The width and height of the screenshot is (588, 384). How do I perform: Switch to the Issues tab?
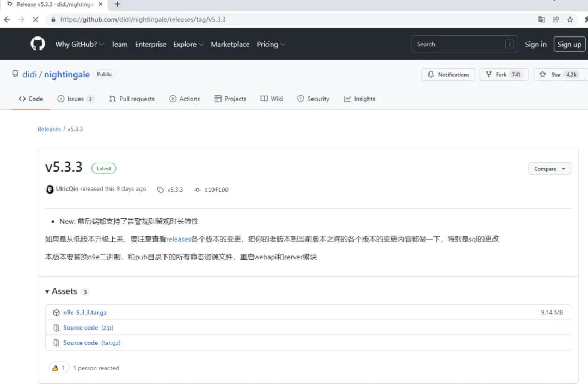pos(75,99)
